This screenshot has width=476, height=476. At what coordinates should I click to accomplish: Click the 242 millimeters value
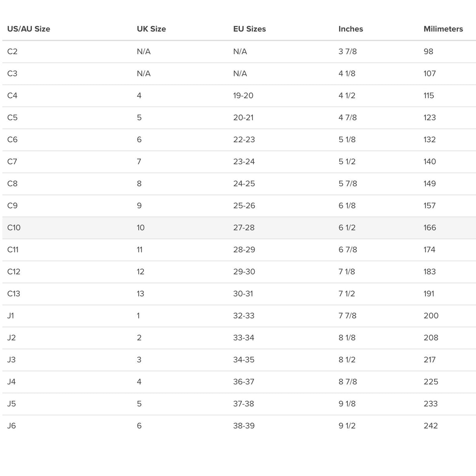431,426
